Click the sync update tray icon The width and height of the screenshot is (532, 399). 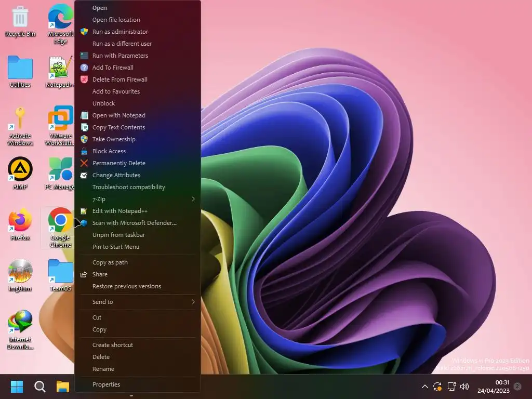click(x=437, y=387)
